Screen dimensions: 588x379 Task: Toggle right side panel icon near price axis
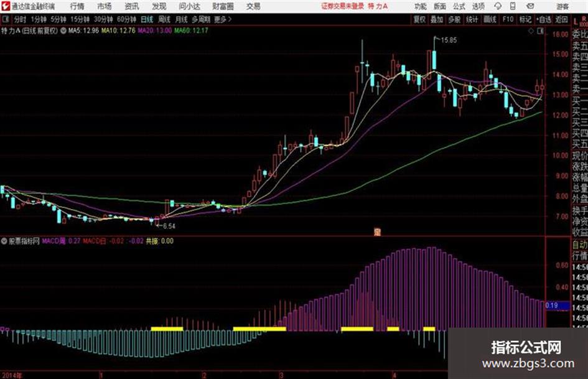click(540, 32)
